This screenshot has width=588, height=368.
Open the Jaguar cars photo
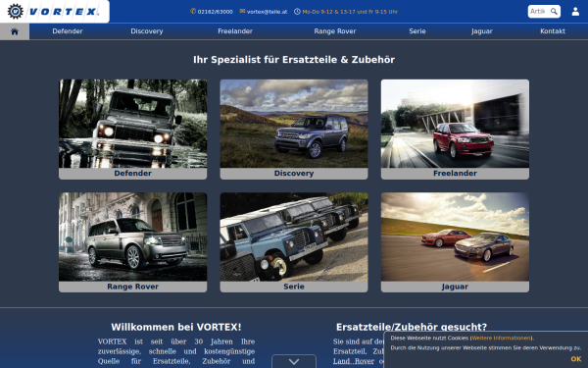[x=455, y=237]
